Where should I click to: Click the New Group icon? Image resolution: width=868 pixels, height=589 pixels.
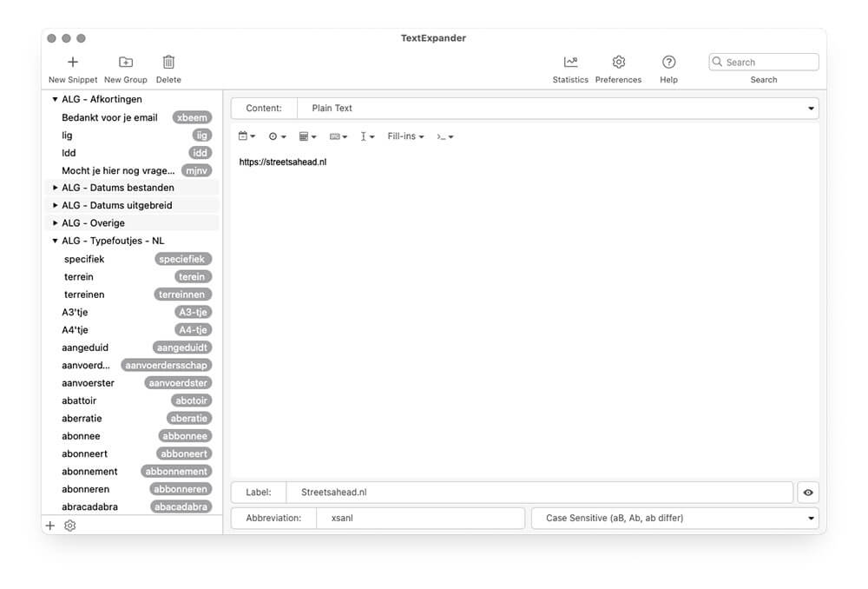(x=125, y=62)
